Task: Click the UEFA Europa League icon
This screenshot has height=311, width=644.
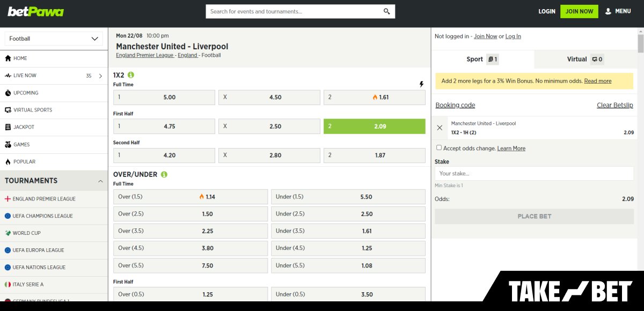Action: click(x=8, y=250)
